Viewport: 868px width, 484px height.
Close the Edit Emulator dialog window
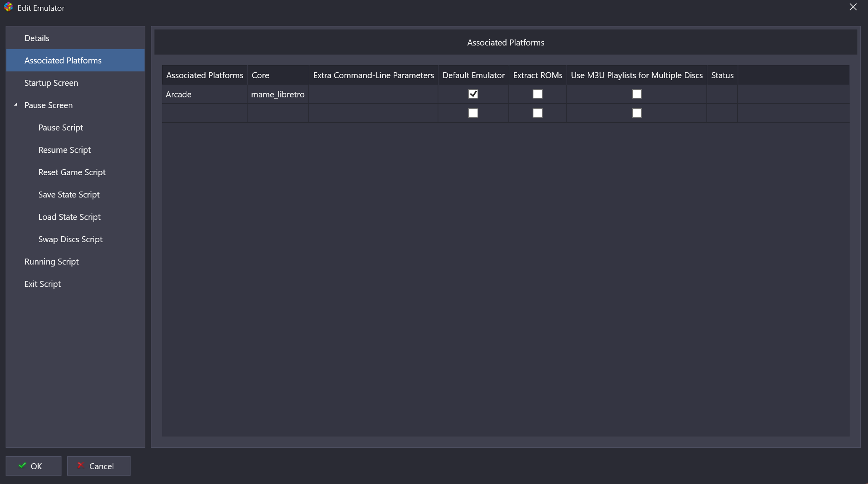[853, 7]
